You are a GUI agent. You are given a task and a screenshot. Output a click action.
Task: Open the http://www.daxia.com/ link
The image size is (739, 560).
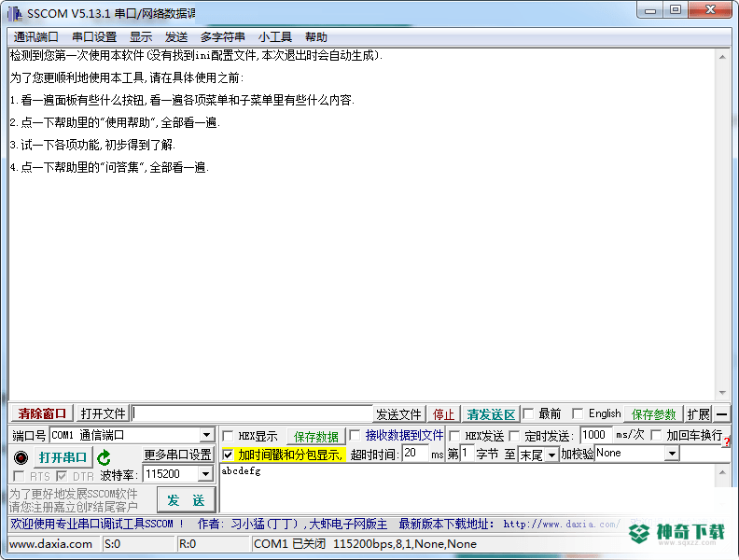[562, 525]
